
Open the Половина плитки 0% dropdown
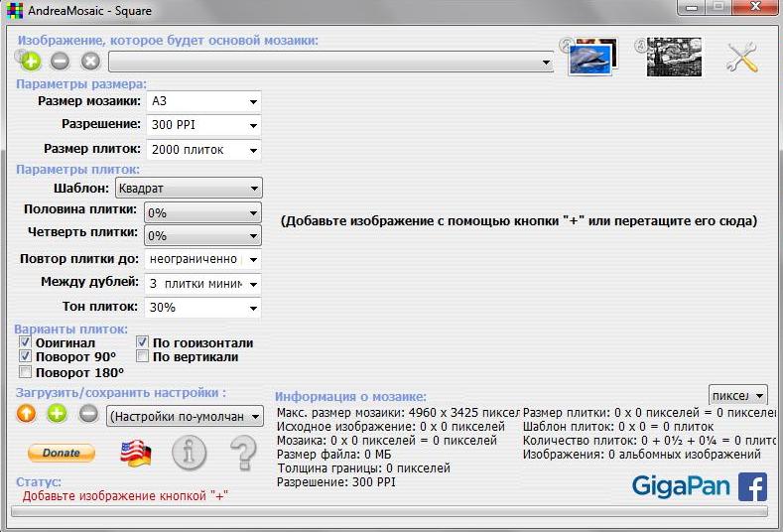202,212
